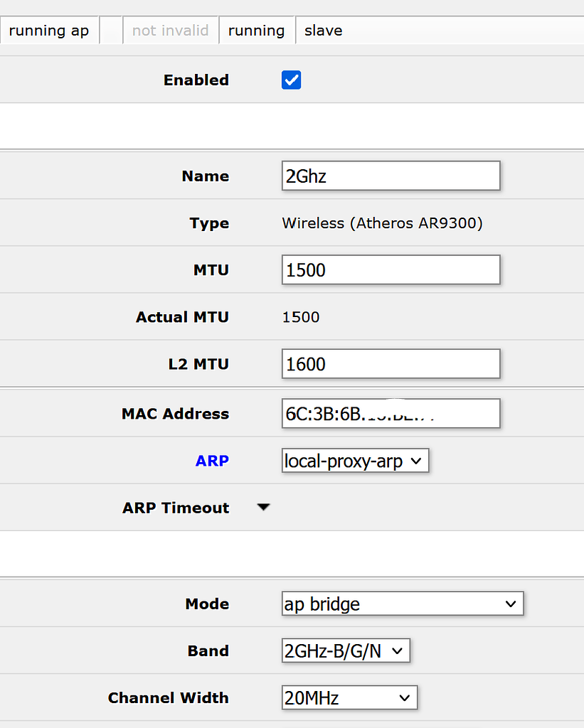Viewport: 584px width, 728px height.
Task: Click the ARP Timeout disclosure triangle
Action: click(263, 507)
